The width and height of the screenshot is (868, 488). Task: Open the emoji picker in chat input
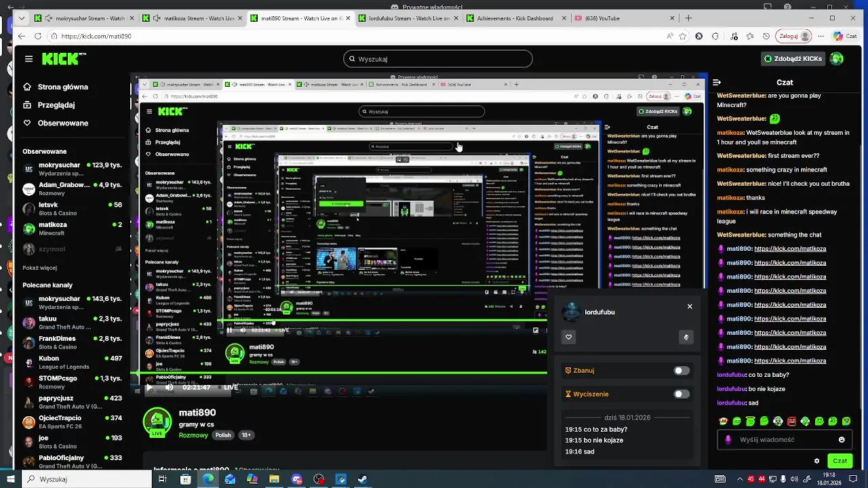click(x=842, y=439)
